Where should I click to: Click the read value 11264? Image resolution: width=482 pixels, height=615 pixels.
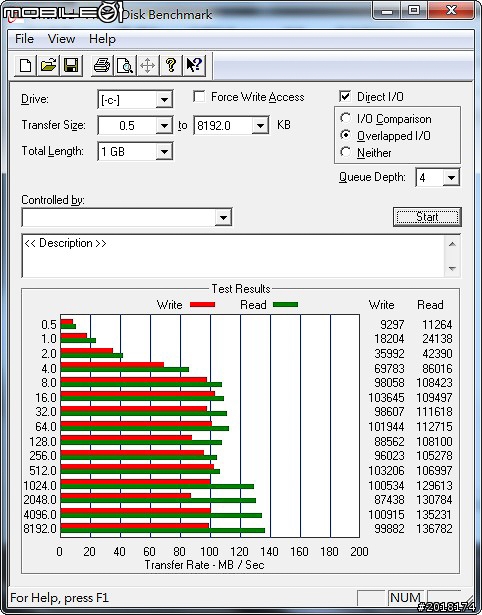click(x=437, y=325)
